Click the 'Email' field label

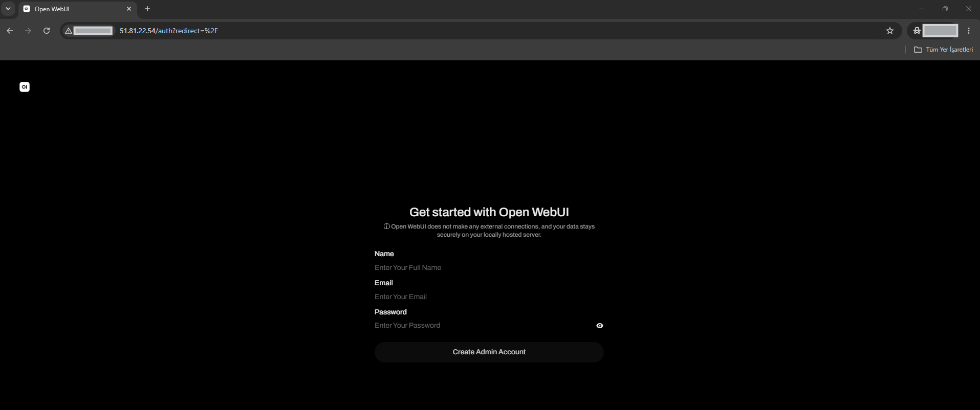[x=384, y=283]
